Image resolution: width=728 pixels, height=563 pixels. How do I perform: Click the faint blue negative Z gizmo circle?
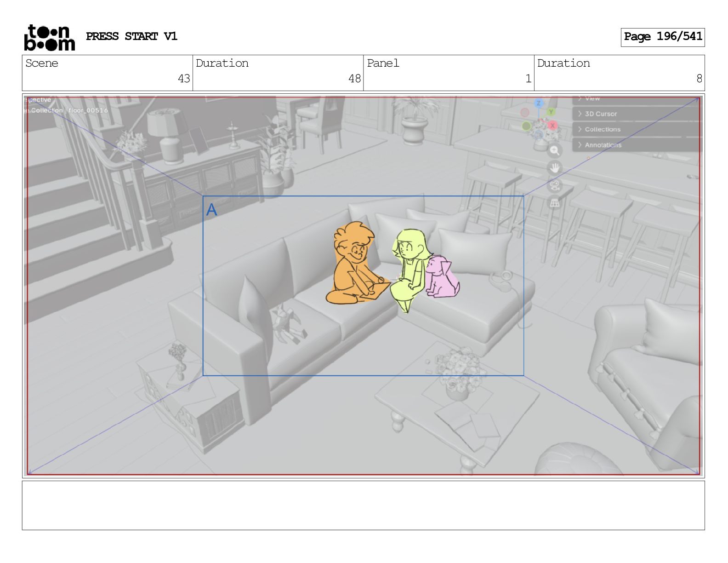pos(539,135)
